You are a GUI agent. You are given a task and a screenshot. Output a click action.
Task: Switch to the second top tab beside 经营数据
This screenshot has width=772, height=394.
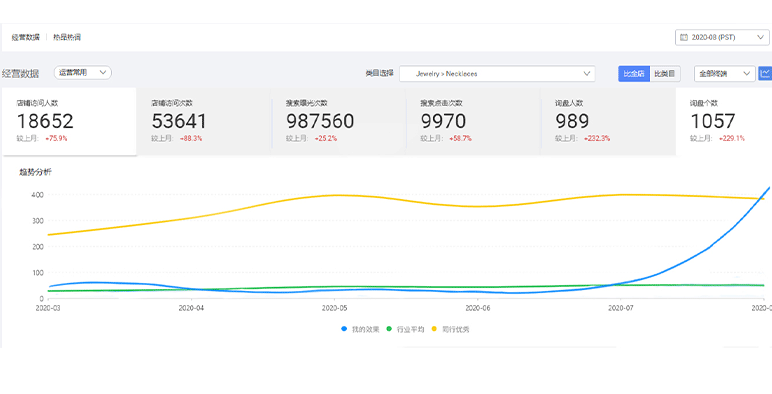tap(67, 37)
